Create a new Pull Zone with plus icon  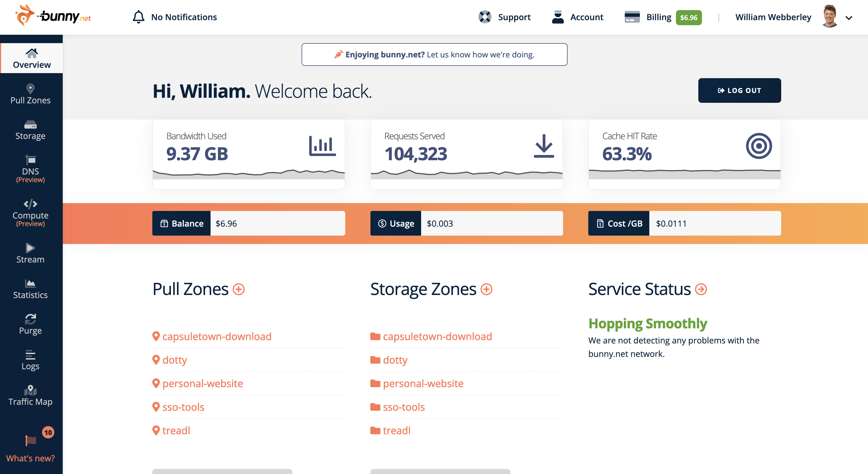coord(239,289)
